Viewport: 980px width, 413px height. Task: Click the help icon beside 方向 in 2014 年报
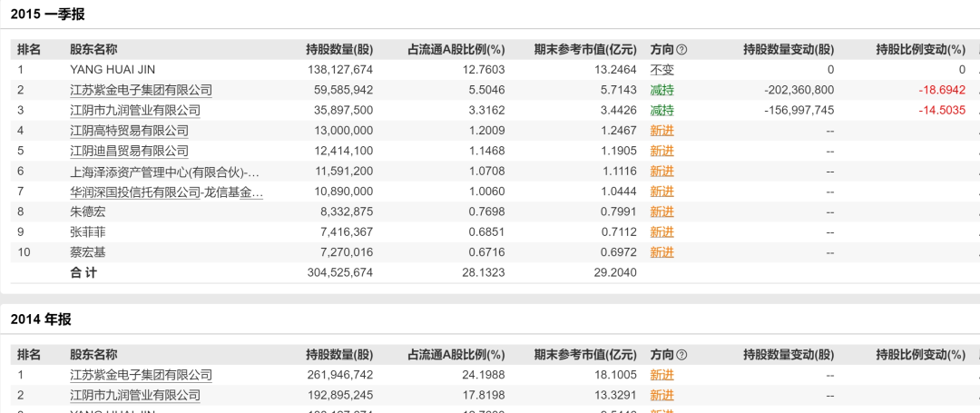click(x=681, y=355)
